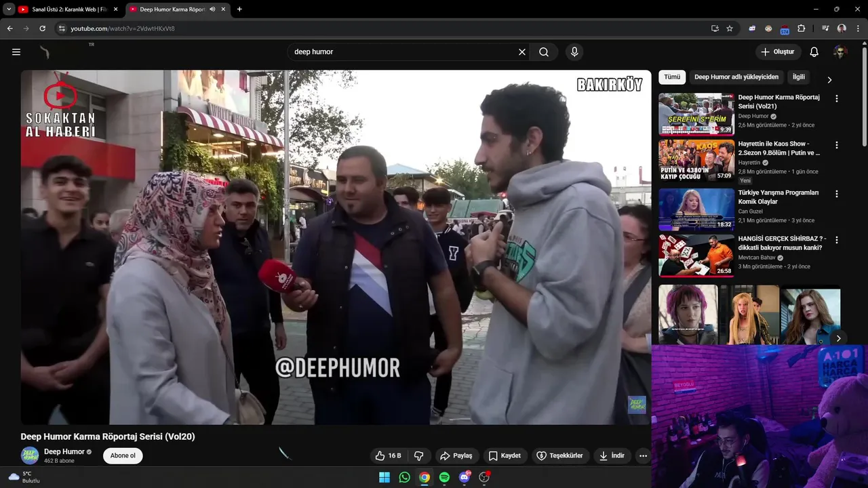Open the weather widget showing 5°C
868x488 pixels.
click(24, 477)
